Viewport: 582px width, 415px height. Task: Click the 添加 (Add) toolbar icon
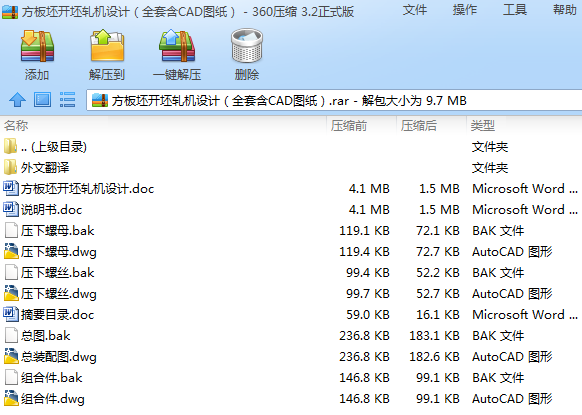tap(37, 46)
